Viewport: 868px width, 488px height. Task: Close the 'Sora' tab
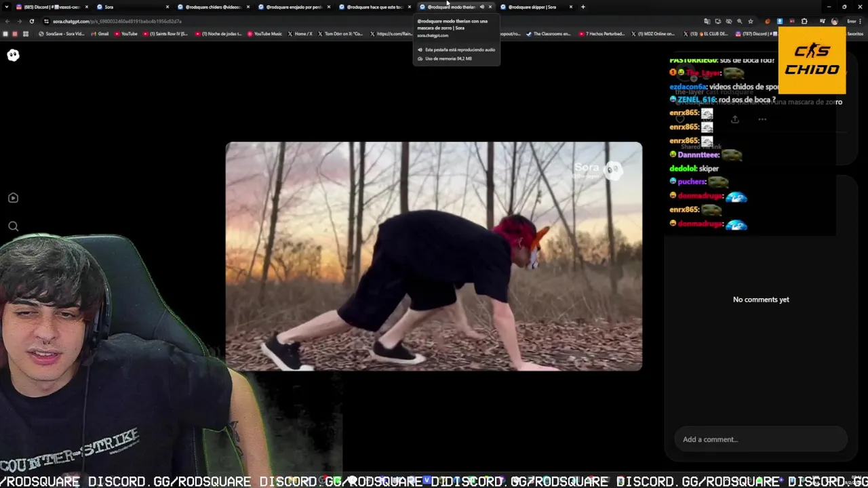(167, 7)
